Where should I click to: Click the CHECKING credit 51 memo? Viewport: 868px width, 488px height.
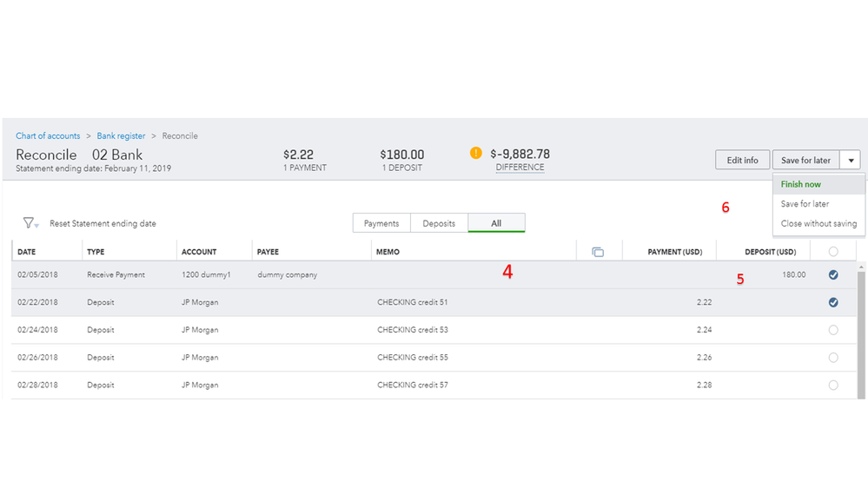413,302
